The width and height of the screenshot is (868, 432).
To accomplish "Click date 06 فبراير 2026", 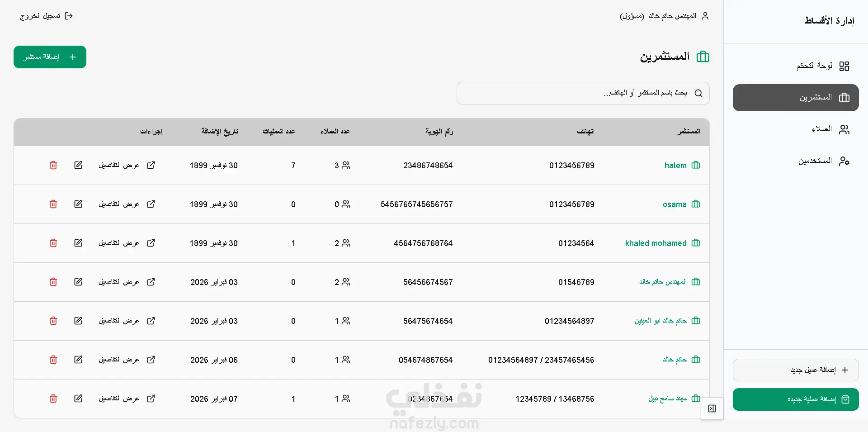I will pyautogui.click(x=214, y=360).
